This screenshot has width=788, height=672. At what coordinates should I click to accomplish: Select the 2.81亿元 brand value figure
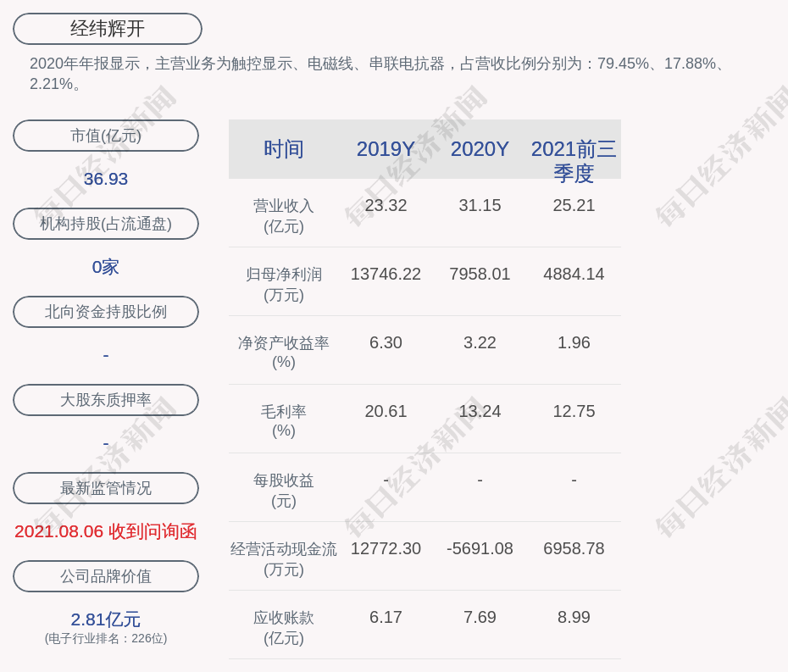[x=106, y=619]
